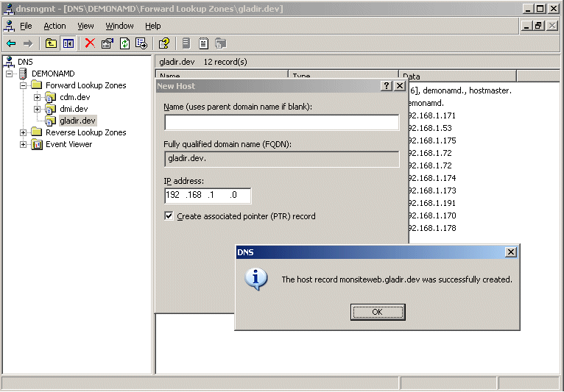Click the record data ending 168.1.174
The image size is (564, 392).
point(432,178)
